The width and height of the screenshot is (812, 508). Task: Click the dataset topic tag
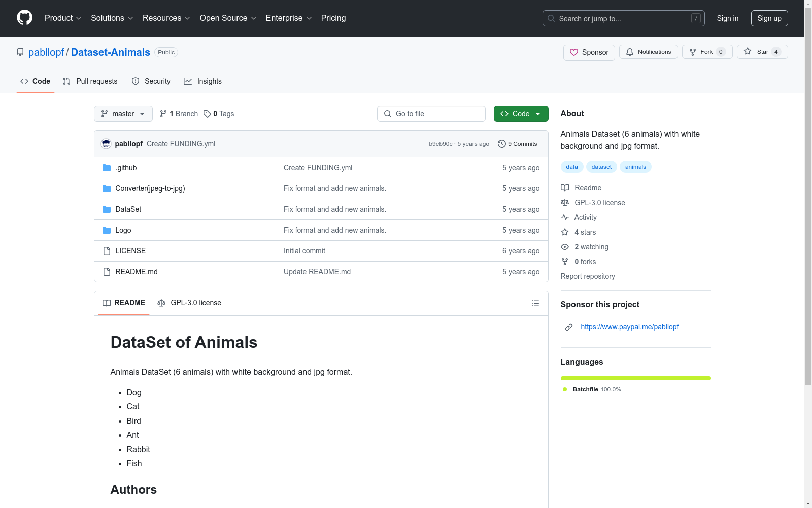pyautogui.click(x=601, y=167)
